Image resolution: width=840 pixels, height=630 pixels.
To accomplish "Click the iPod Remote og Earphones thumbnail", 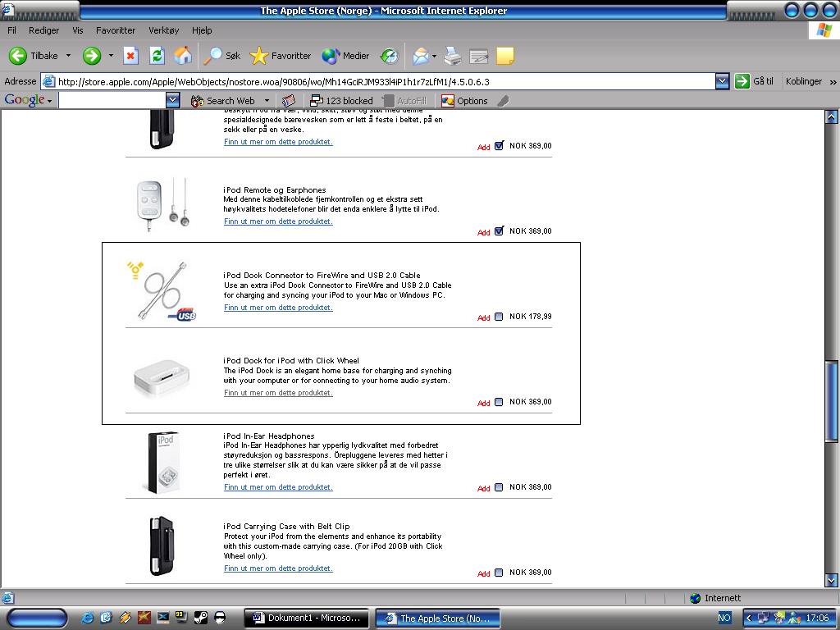I will click(163, 204).
